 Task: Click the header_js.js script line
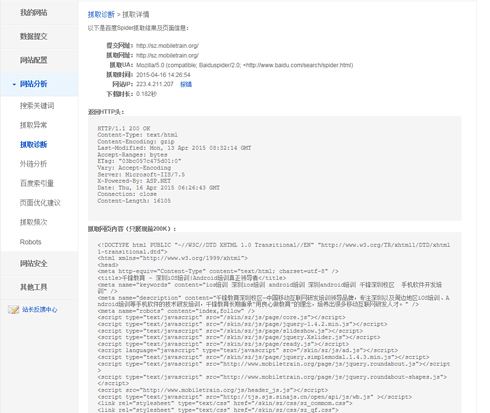coord(213,390)
